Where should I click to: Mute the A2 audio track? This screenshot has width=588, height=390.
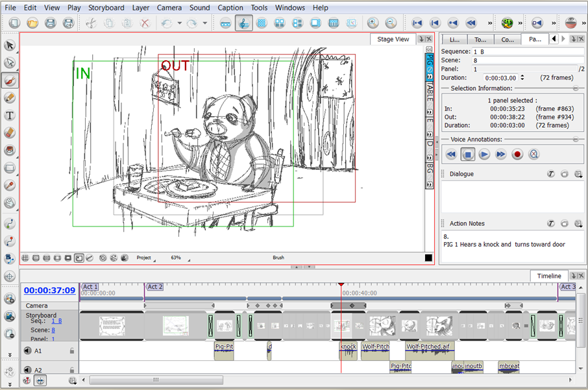(27, 369)
